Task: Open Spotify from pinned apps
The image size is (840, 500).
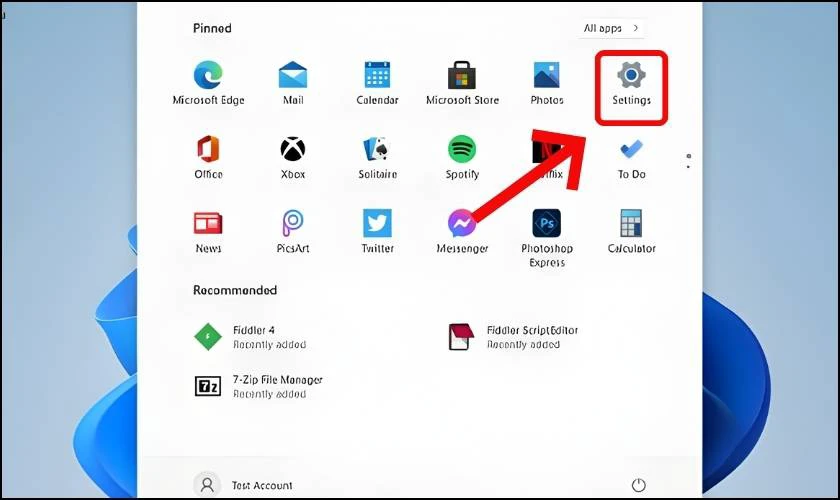Action: pos(462,158)
